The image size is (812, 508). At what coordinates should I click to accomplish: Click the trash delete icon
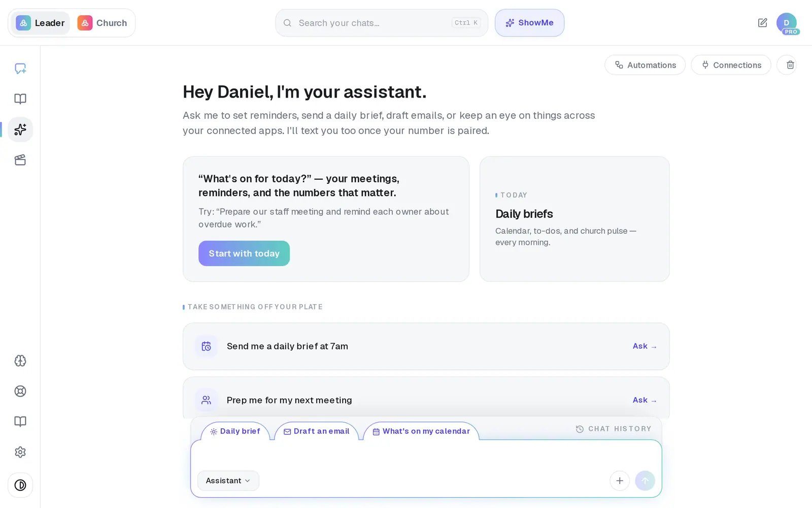790,65
